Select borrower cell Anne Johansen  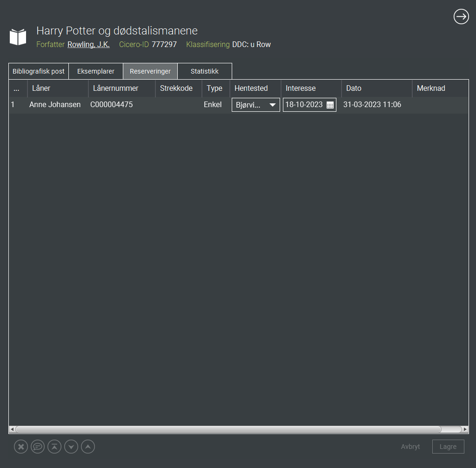(55, 104)
